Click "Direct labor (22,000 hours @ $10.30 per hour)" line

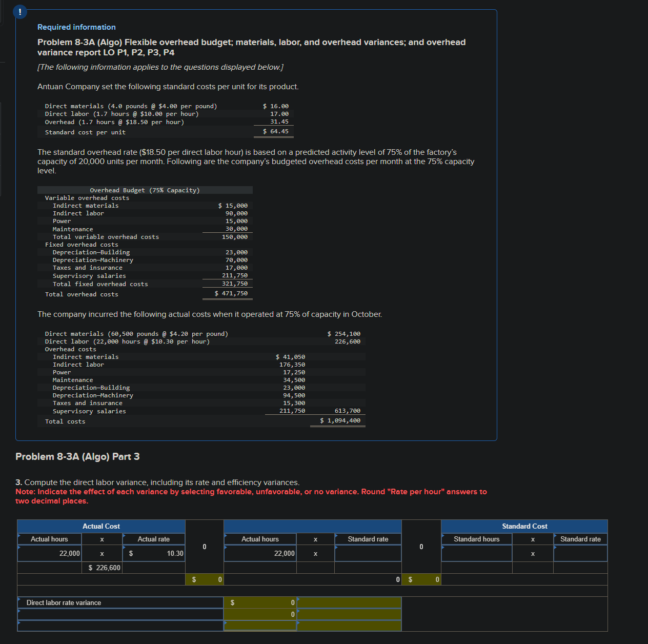coord(127,341)
